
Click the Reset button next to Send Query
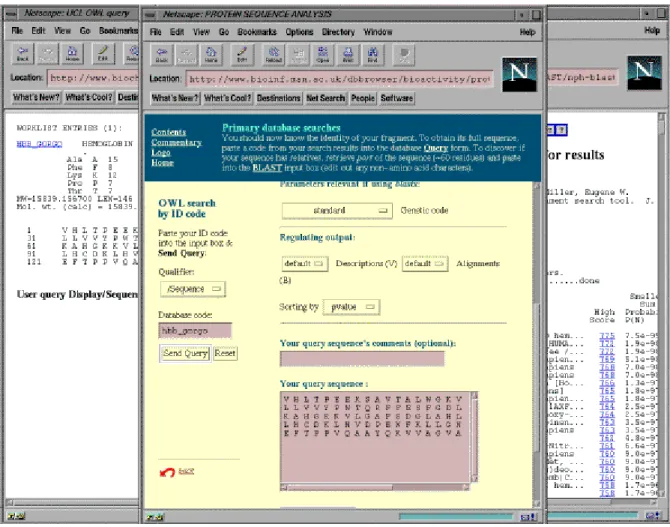click(x=225, y=353)
